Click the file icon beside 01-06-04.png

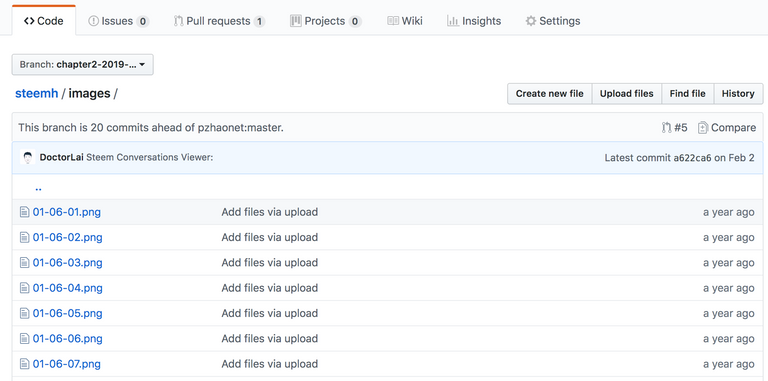24,288
